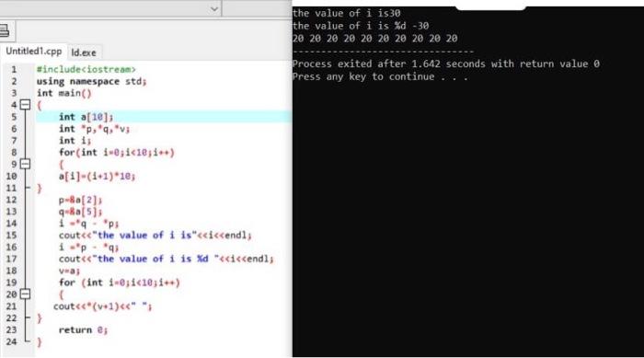Click the 'using namespace std;' line
Screen dimensions: 644x358
click(x=91, y=81)
